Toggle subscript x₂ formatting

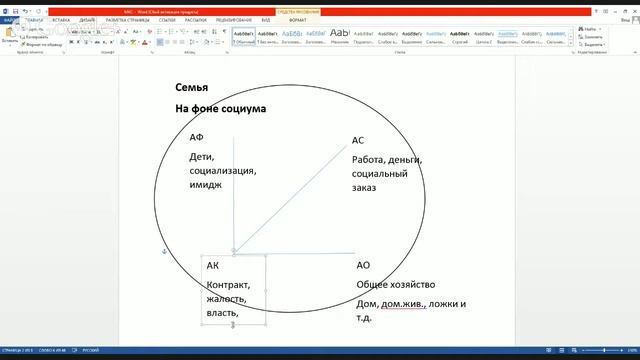coord(104,42)
